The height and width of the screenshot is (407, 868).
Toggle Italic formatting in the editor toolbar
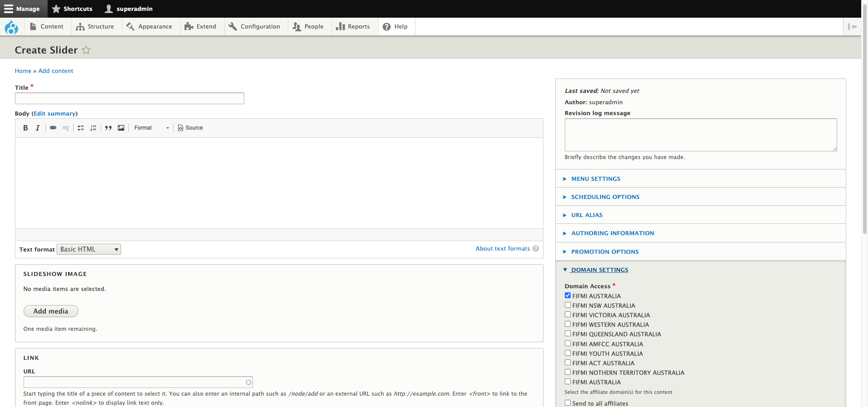click(38, 128)
